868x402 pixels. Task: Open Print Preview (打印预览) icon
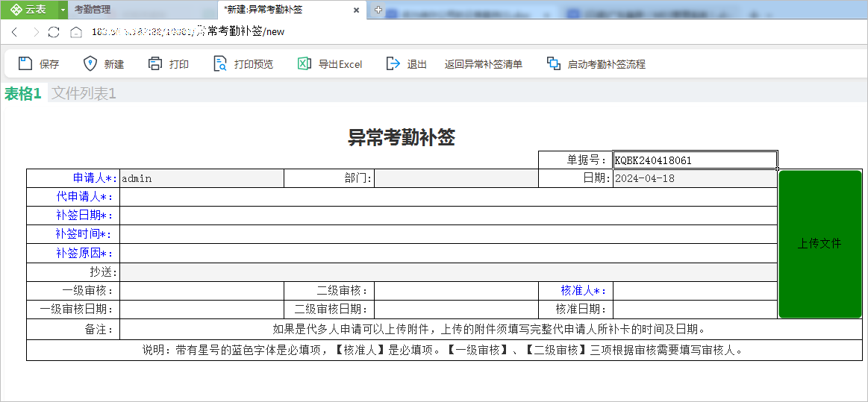tap(220, 63)
